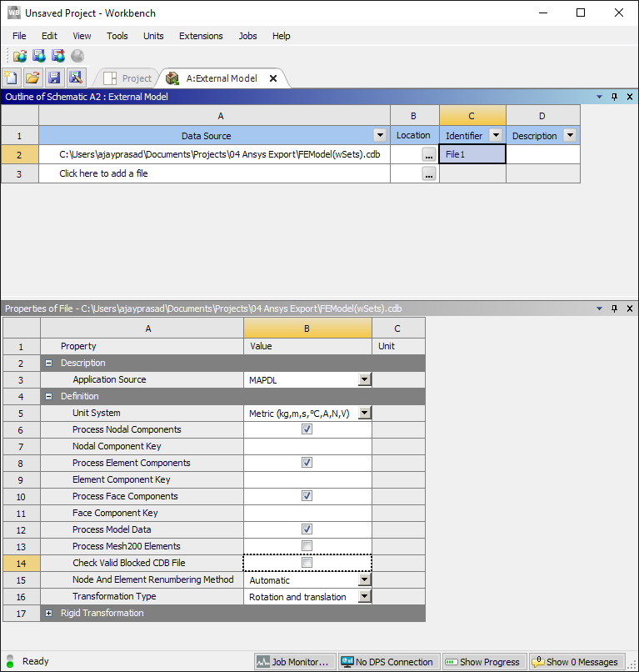Viewport: 639px width, 672px height.
Task: Open the Unit System dropdown
Action: [x=364, y=413]
